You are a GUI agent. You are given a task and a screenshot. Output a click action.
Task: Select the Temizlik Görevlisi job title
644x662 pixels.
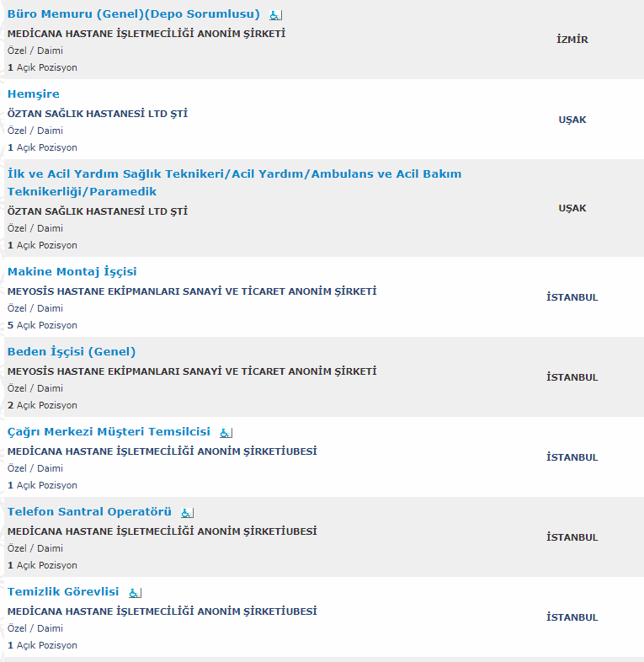tap(63, 592)
